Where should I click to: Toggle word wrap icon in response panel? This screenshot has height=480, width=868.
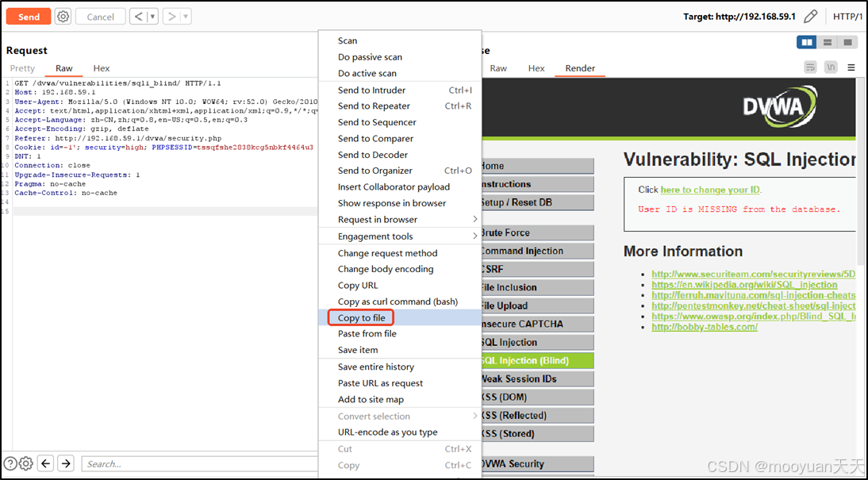pyautogui.click(x=810, y=67)
